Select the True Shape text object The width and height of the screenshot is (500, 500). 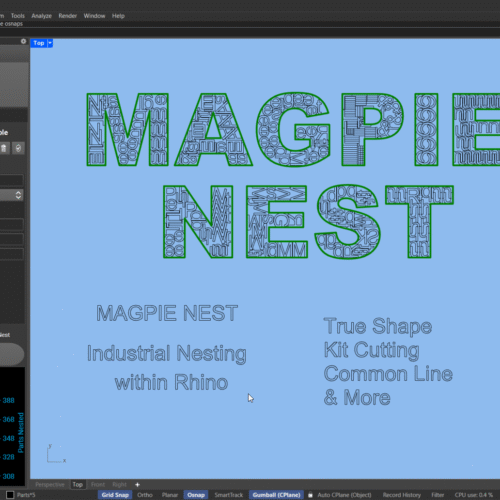click(378, 326)
